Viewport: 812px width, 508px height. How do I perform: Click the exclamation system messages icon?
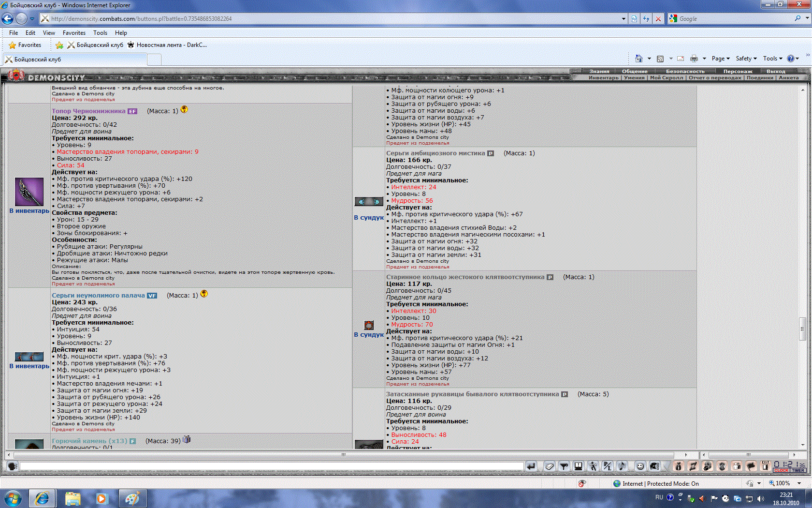pos(579,466)
